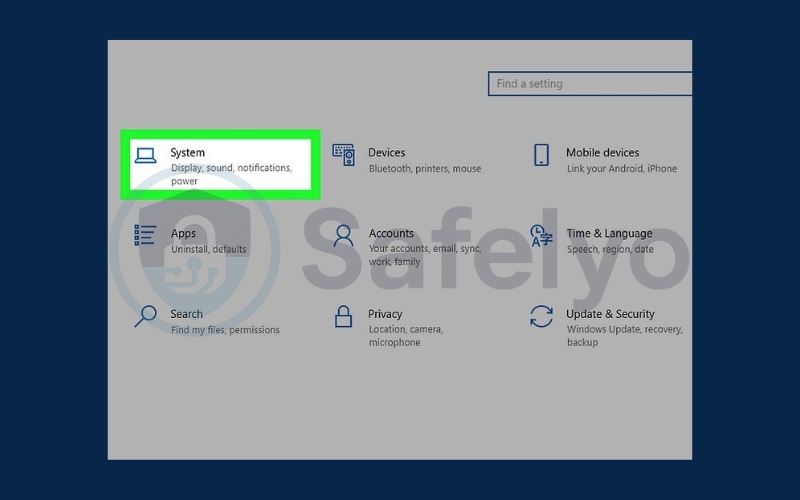The width and height of the screenshot is (800, 500).
Task: Click the Mobile devices phone icon
Action: pyautogui.click(x=541, y=155)
